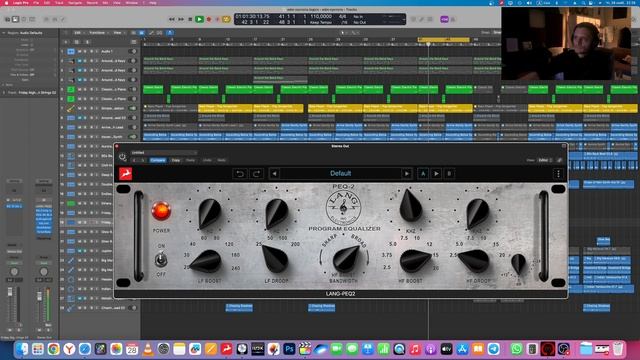Screen dimensions: 640x360
Task: Open the Logic Pro menu
Action: pos(20,2)
